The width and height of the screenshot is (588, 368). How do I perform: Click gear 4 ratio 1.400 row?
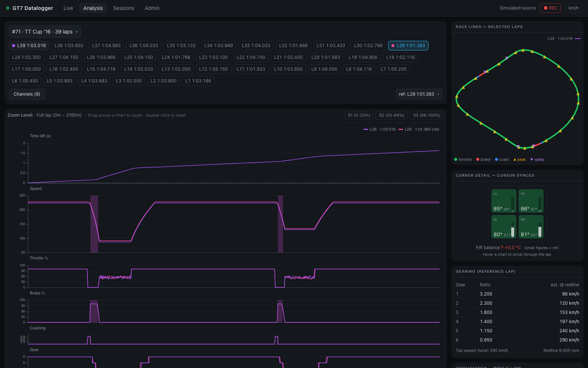click(517, 322)
